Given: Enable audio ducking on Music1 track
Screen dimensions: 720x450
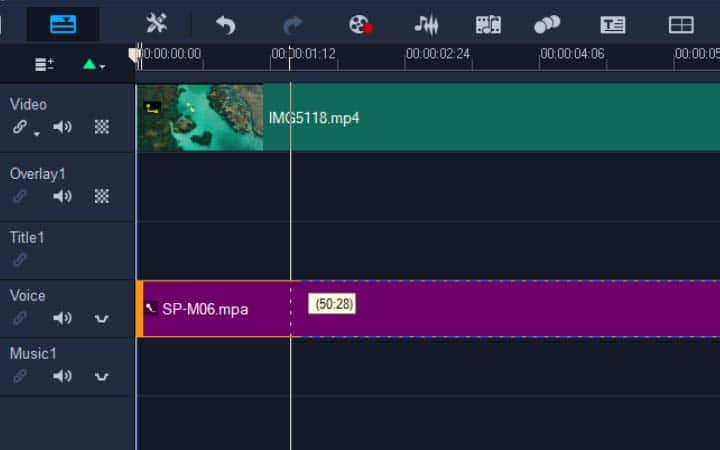Looking at the screenshot, I should click(x=101, y=377).
